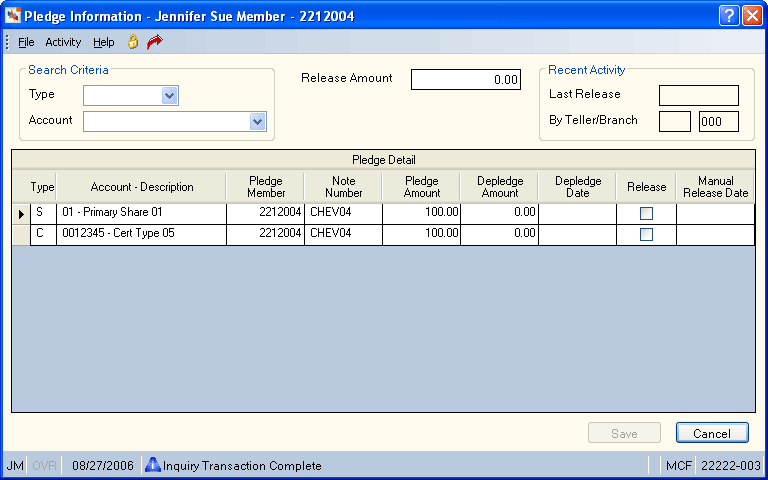This screenshot has width=768, height=480.
Task: Click the blue question mark help button
Action: tap(729, 16)
